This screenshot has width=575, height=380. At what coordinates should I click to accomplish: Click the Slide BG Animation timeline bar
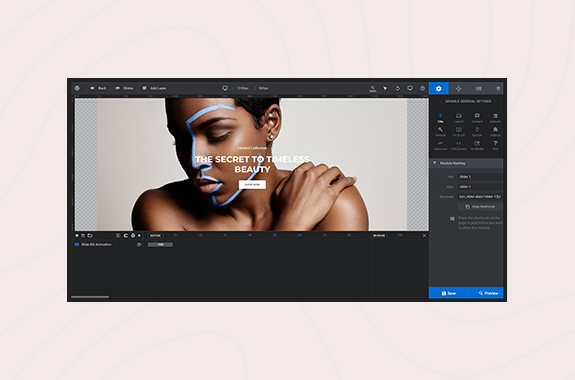click(160, 244)
